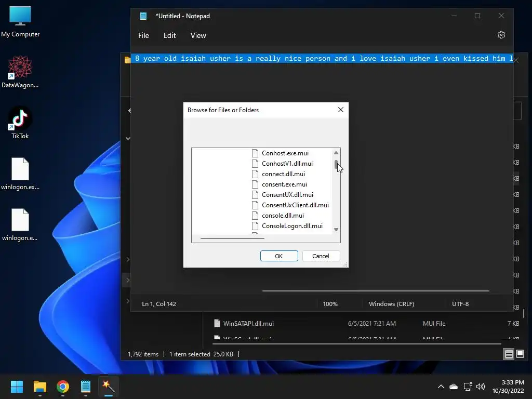532x399 pixels.
Task: Click OK in Browse dialog
Action: pyautogui.click(x=279, y=256)
